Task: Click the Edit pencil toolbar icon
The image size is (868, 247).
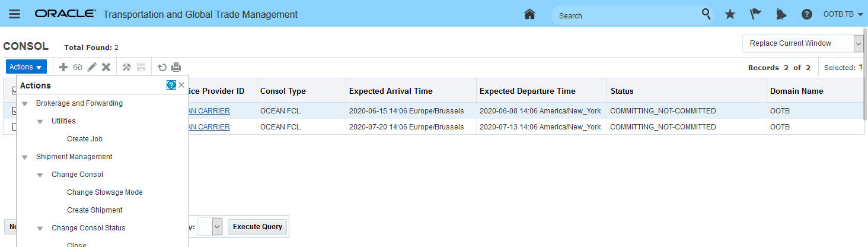Action: tap(92, 67)
